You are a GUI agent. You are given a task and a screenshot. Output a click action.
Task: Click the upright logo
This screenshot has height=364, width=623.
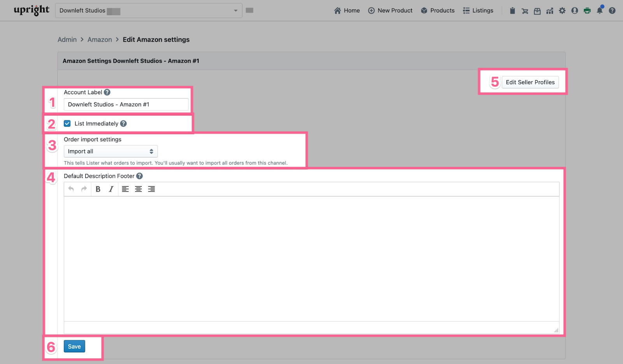tap(32, 10)
